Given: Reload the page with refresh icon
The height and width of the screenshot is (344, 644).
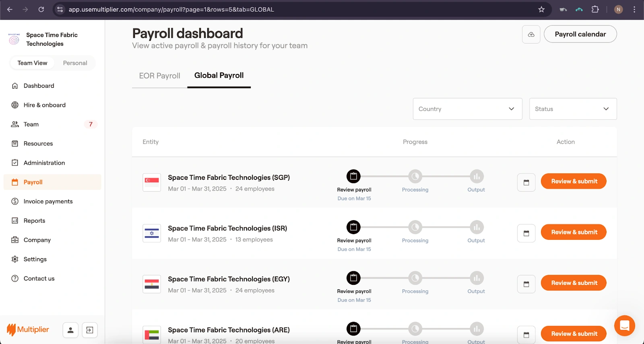Looking at the screenshot, I should click(x=41, y=9).
